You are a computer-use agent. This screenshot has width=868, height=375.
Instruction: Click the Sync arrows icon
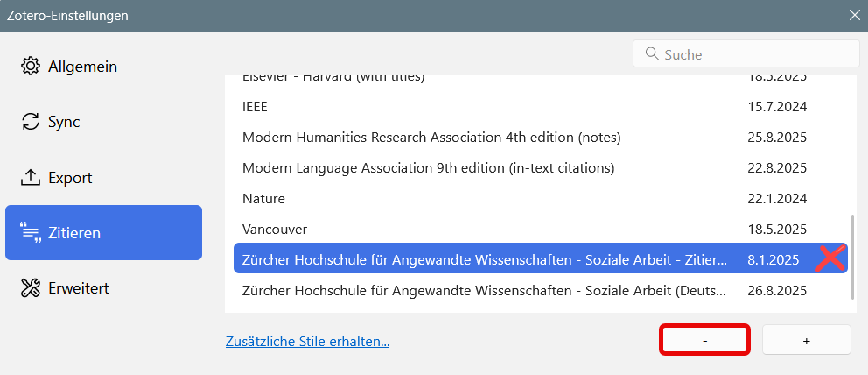point(31,122)
